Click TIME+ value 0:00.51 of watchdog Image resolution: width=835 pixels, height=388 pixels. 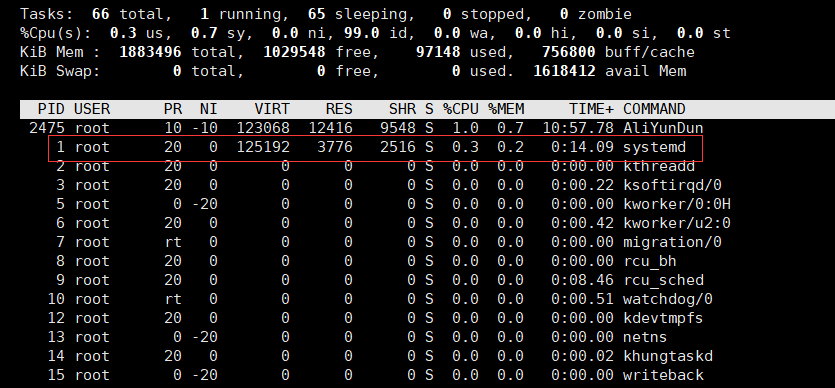[583, 299]
